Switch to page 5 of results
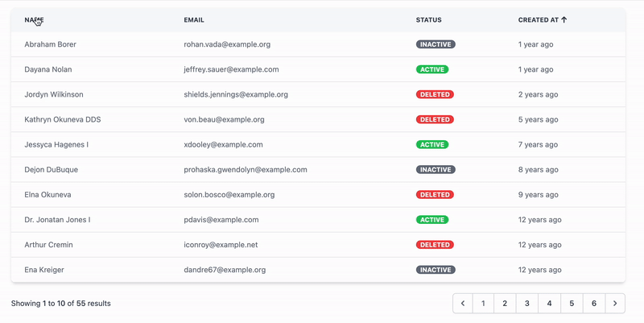Image resolution: width=644 pixels, height=323 pixels. coord(572,304)
